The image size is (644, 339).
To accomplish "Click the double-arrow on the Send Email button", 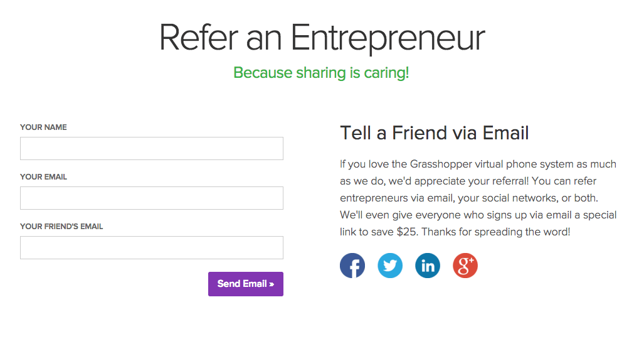I will point(272,284).
